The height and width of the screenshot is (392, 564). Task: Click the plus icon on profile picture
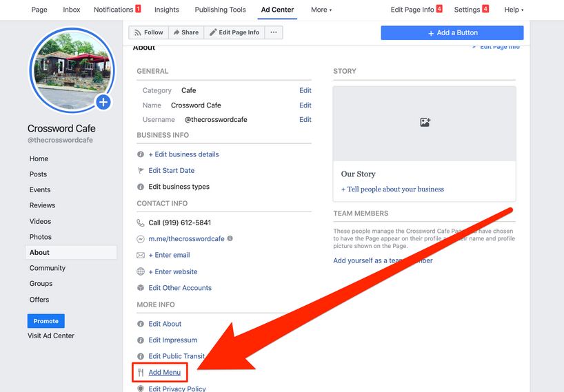(x=103, y=103)
